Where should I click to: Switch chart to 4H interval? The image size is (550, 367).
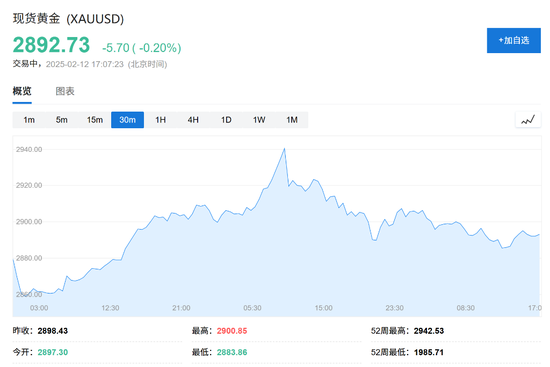[x=193, y=120]
